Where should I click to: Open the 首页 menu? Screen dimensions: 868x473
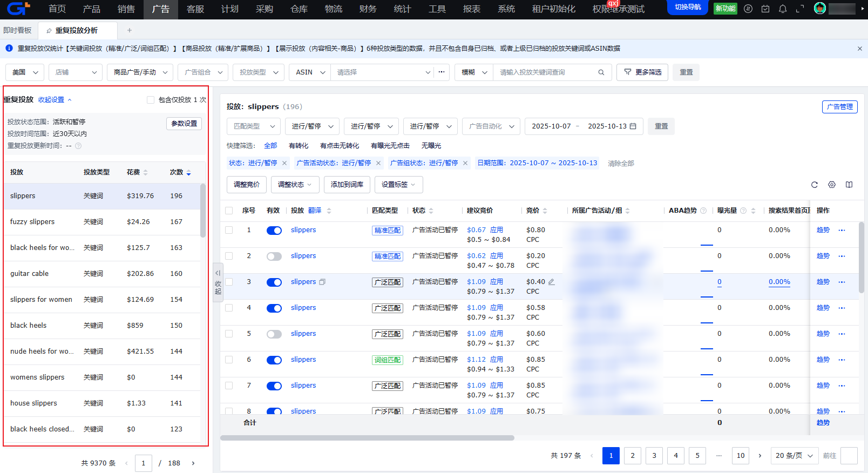pyautogui.click(x=57, y=9)
